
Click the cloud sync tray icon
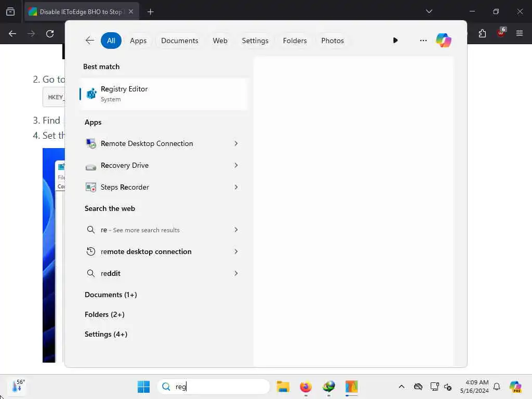(x=418, y=387)
